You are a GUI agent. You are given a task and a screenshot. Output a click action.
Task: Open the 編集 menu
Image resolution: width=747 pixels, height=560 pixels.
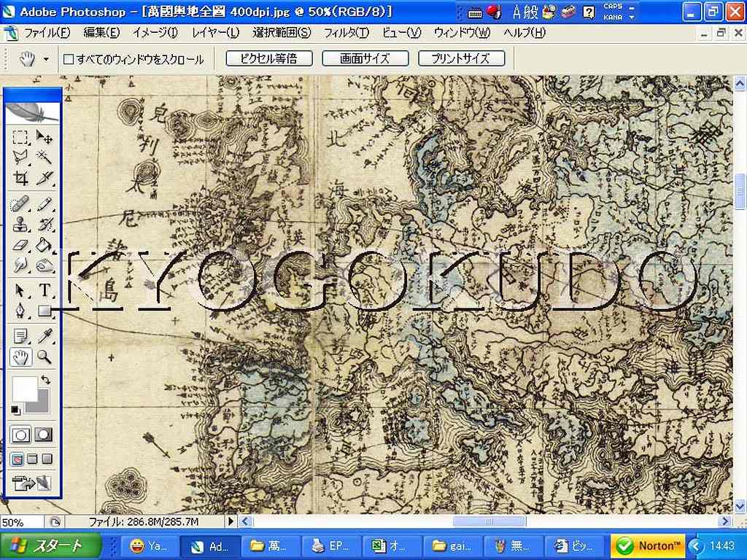101,33
